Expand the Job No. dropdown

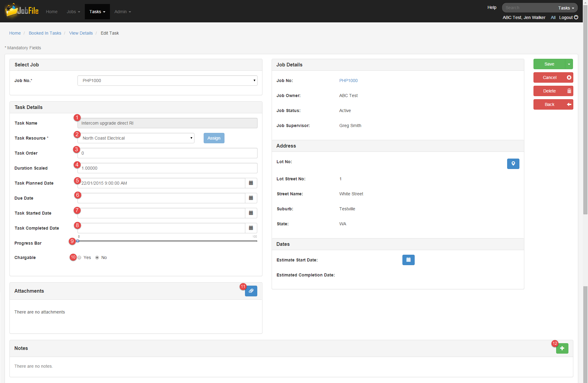point(167,81)
